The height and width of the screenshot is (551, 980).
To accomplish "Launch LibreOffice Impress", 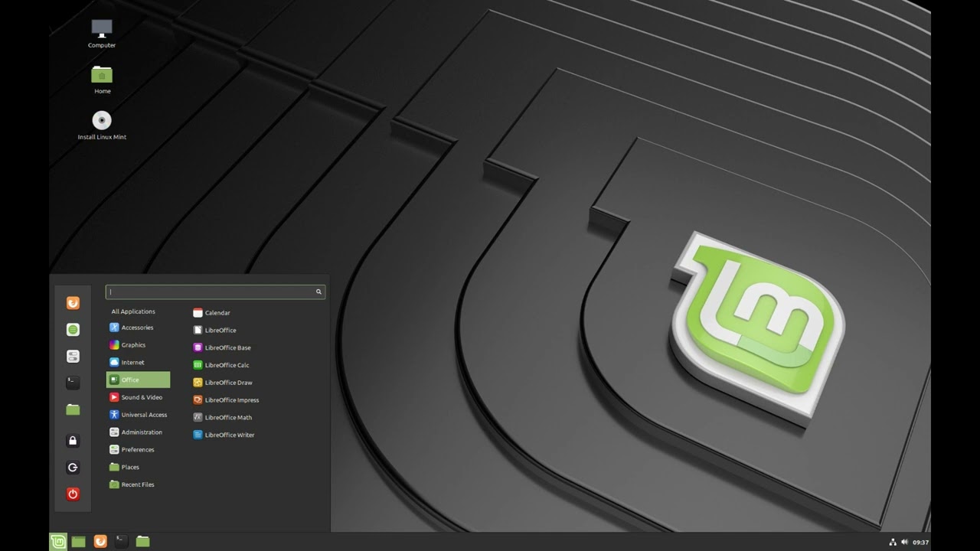I will click(226, 400).
